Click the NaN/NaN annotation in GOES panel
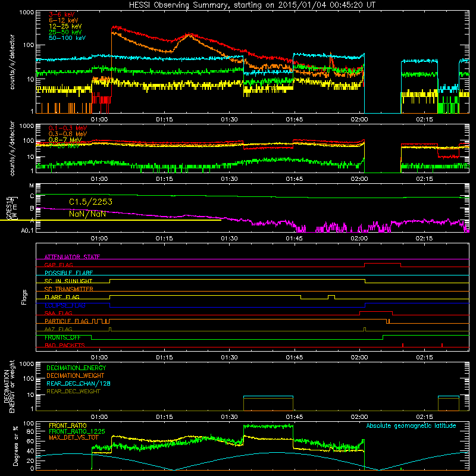The height and width of the screenshot is (476, 476). pos(87,214)
